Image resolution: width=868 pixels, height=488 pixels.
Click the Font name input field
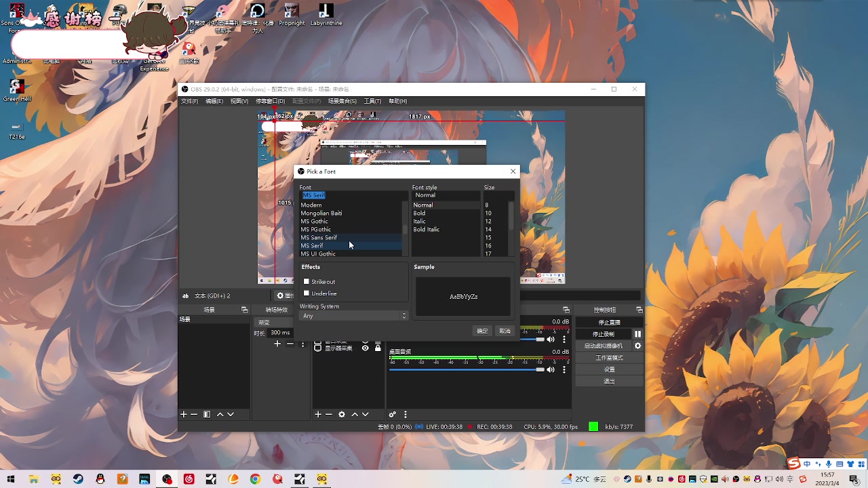point(353,195)
